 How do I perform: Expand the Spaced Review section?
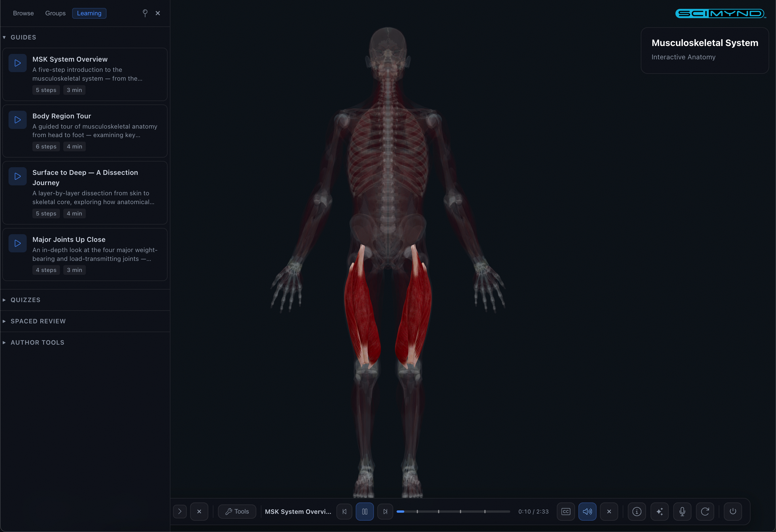38,321
